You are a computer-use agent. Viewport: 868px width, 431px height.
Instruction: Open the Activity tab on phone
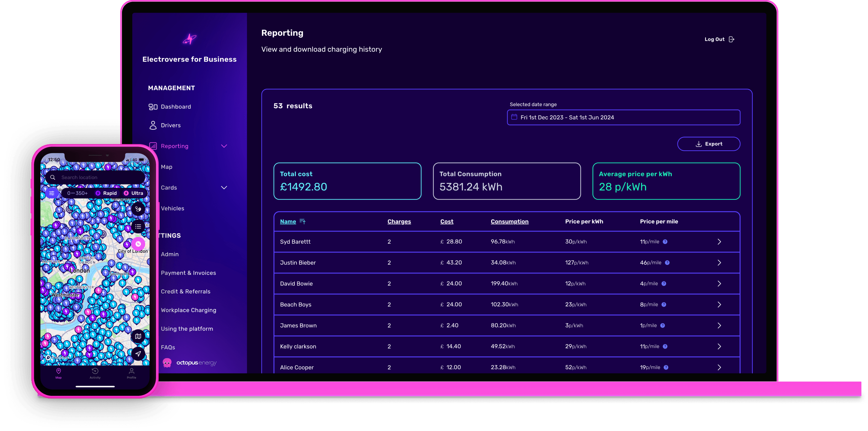95,373
